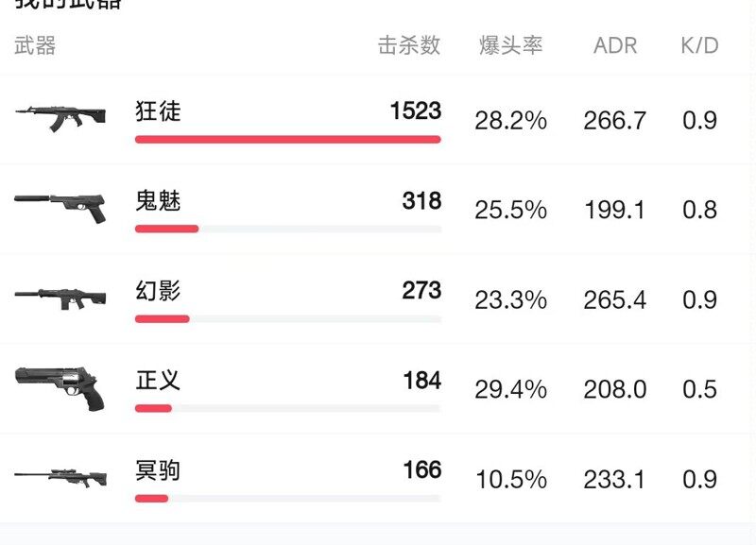Sort by the K/D column header

pos(699,45)
